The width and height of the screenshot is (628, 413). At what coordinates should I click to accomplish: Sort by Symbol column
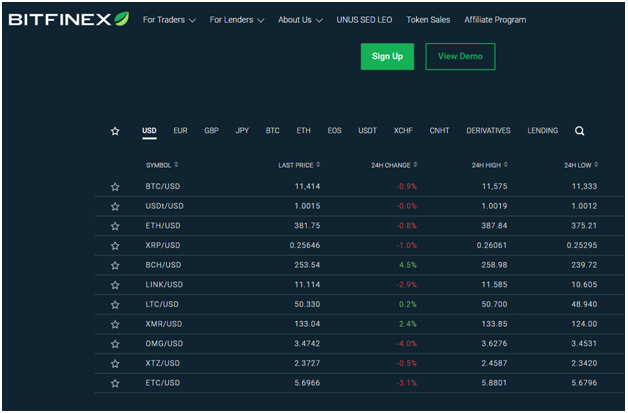pos(162,165)
